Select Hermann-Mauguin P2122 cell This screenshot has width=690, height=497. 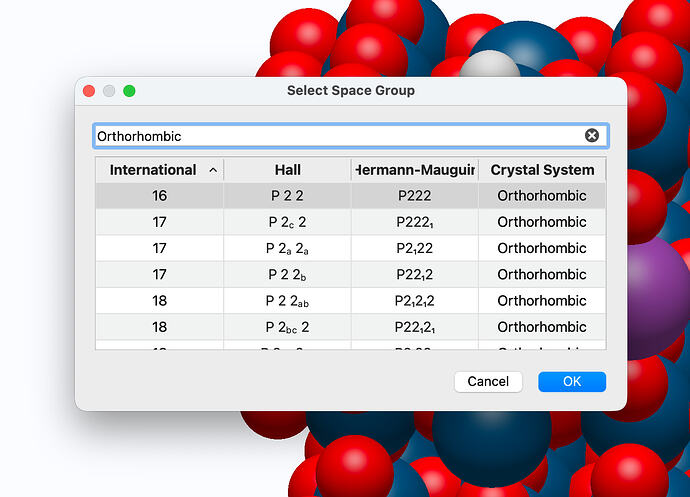tap(415, 248)
